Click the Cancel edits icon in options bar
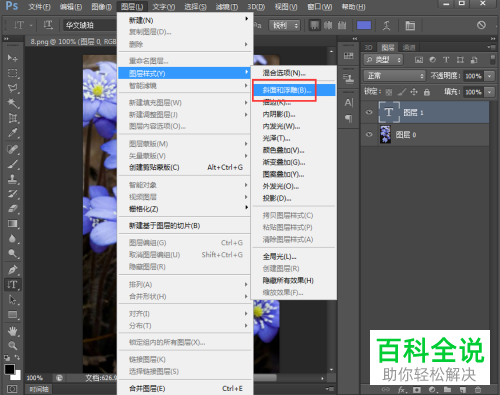 [x=481, y=25]
